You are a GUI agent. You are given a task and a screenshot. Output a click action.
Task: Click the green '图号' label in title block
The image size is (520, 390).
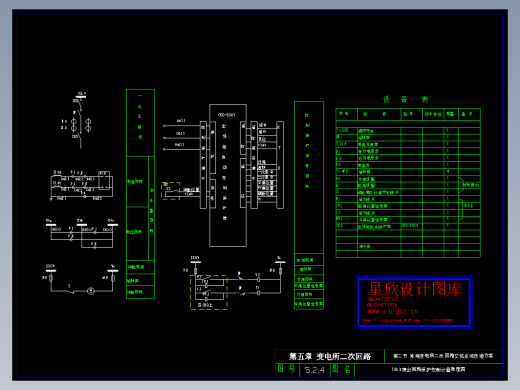coord(287,369)
